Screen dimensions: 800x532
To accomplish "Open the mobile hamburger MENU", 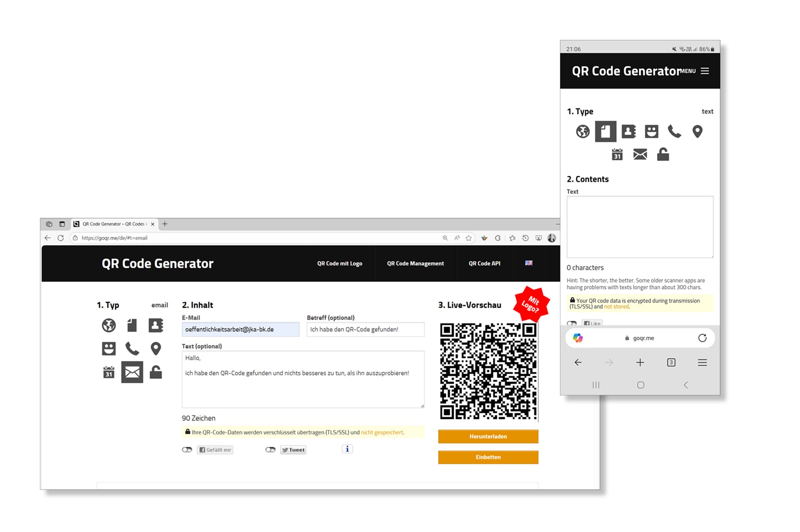I will click(x=704, y=71).
